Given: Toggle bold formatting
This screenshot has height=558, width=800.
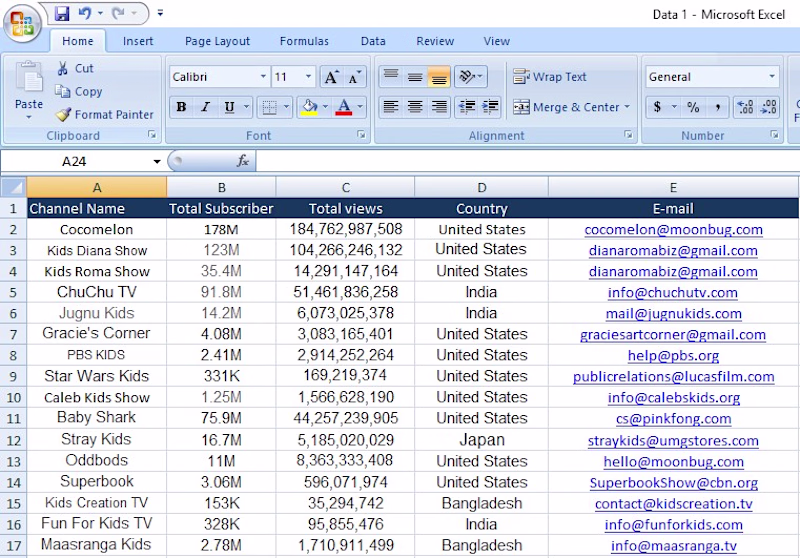Looking at the screenshot, I should (x=181, y=107).
